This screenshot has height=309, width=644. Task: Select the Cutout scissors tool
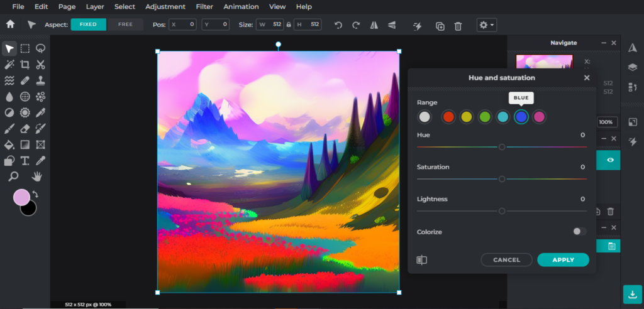pos(40,65)
